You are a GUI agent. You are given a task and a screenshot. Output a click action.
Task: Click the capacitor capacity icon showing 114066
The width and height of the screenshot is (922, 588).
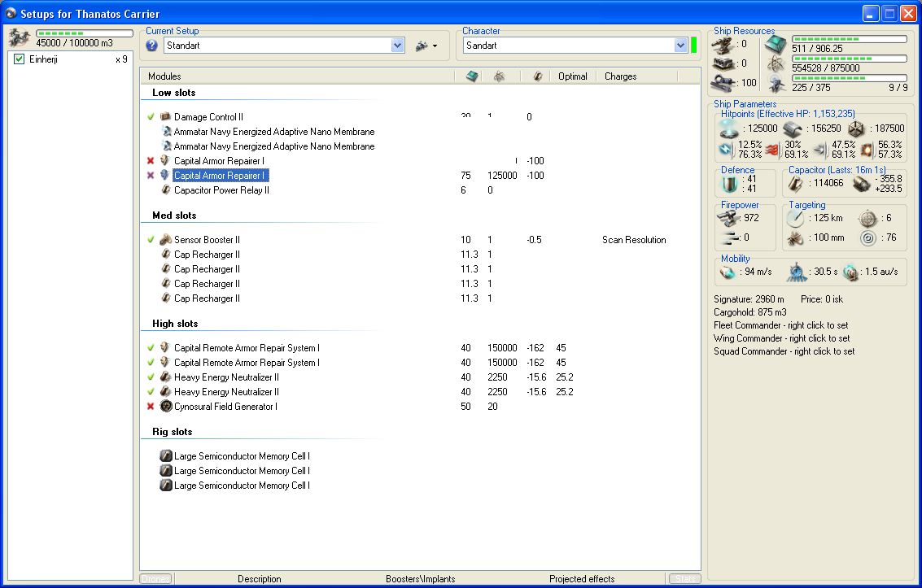click(796, 184)
